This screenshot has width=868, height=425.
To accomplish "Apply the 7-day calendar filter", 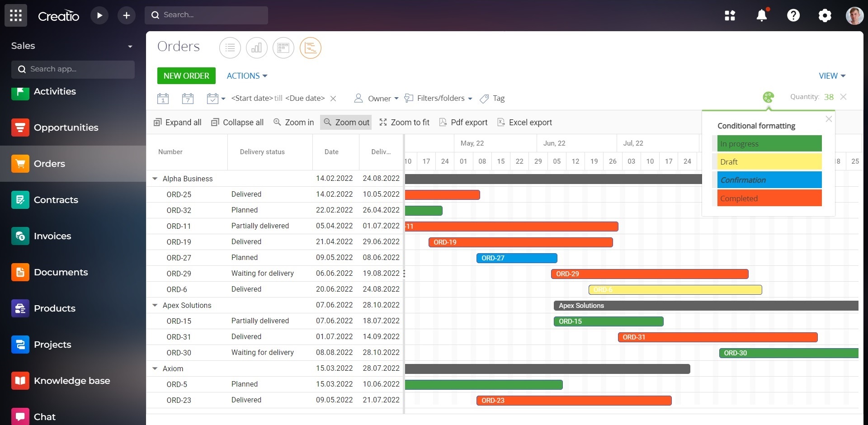I will 188,98.
